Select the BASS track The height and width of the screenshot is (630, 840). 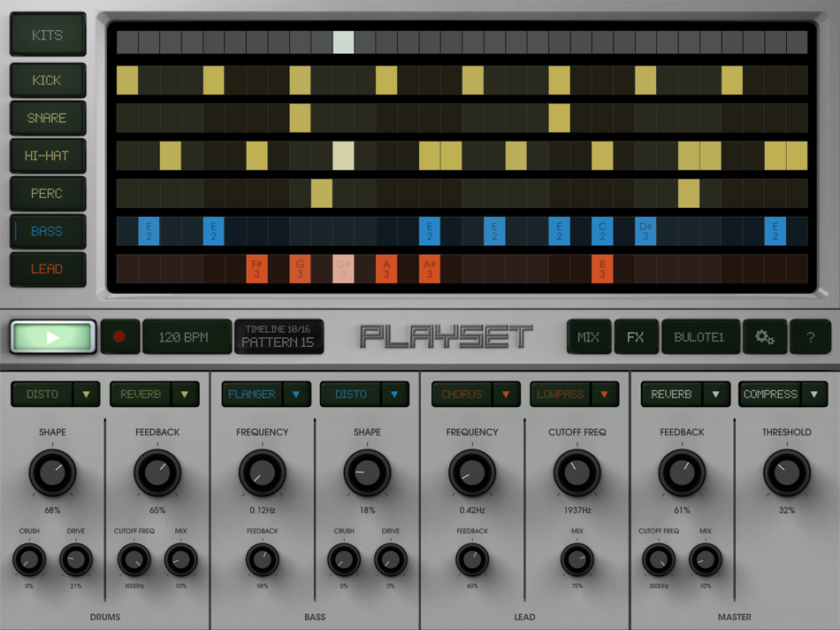[x=48, y=231]
